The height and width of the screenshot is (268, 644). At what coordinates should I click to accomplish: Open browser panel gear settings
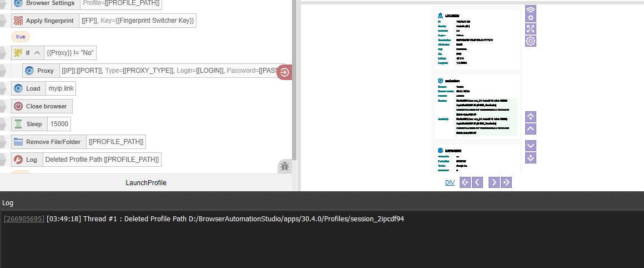[531, 41]
